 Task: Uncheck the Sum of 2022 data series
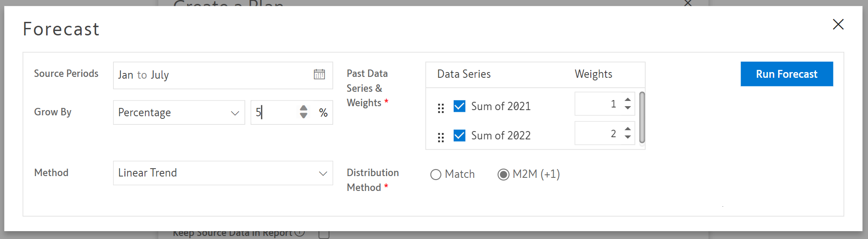459,135
